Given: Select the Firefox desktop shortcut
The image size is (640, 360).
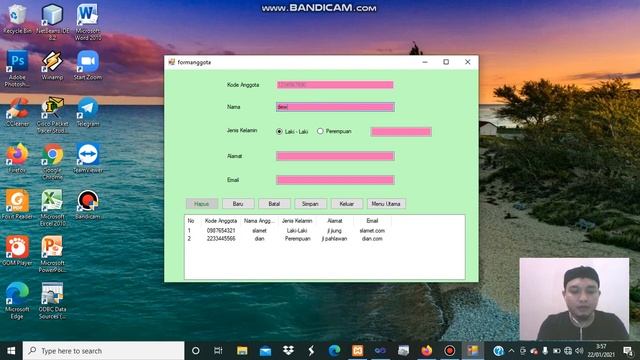Looking at the screenshot, I should [x=17, y=158].
